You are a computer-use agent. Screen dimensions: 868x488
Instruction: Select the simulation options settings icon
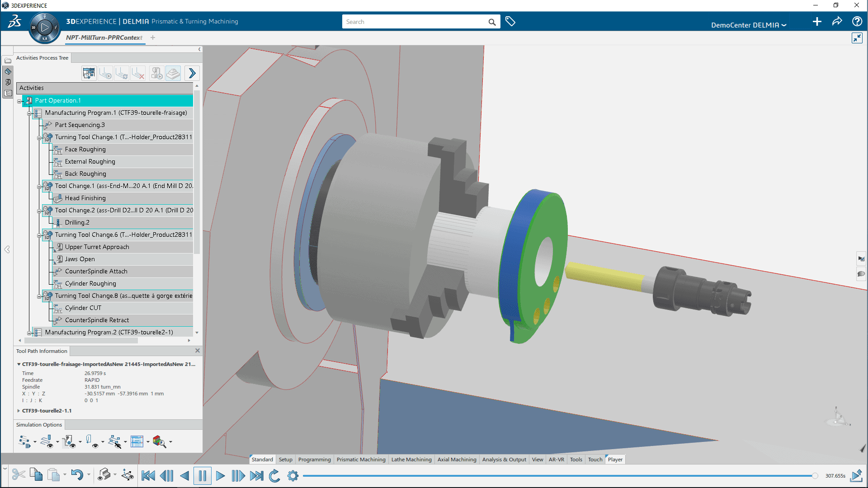[x=292, y=475]
